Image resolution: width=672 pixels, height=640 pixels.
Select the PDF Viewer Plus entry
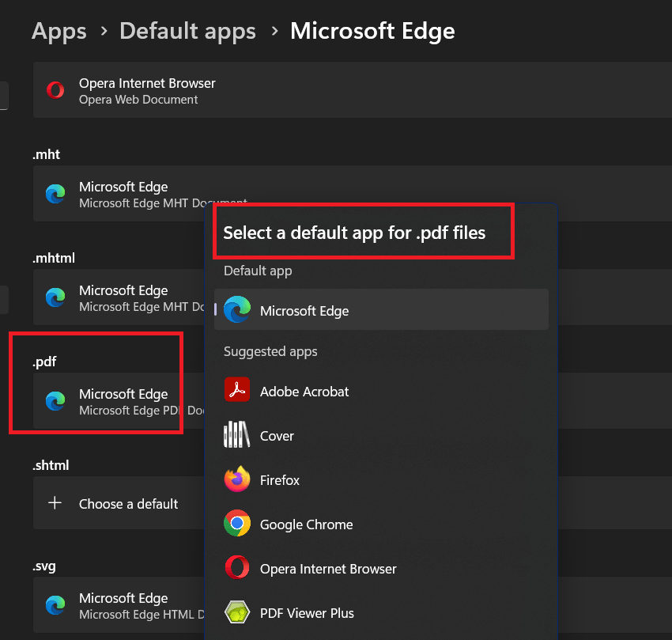(x=381, y=612)
